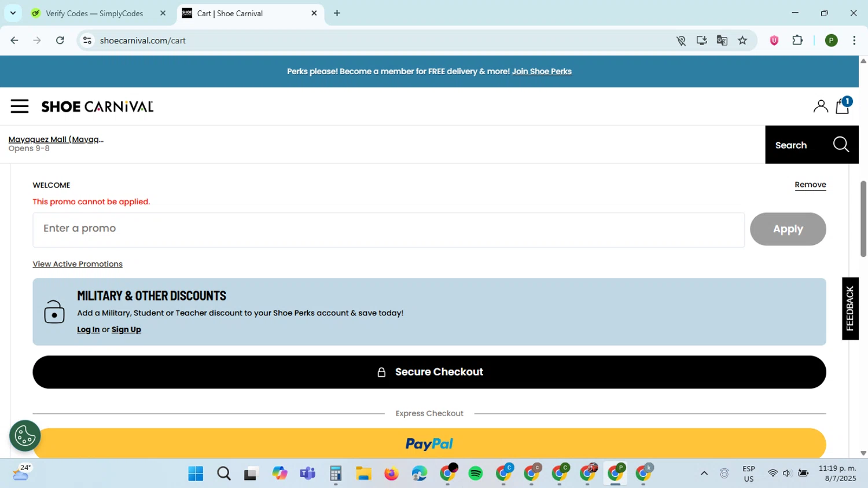Open Copilot from the taskbar

click(280, 474)
